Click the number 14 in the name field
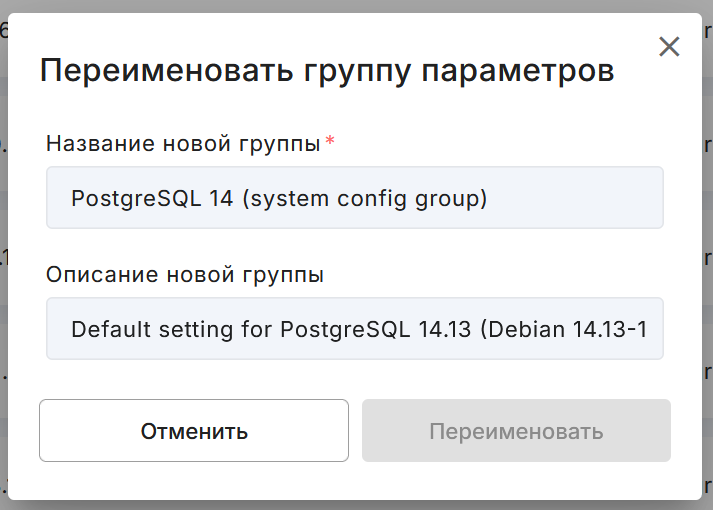Viewport: 713px width, 510px height. (221, 199)
